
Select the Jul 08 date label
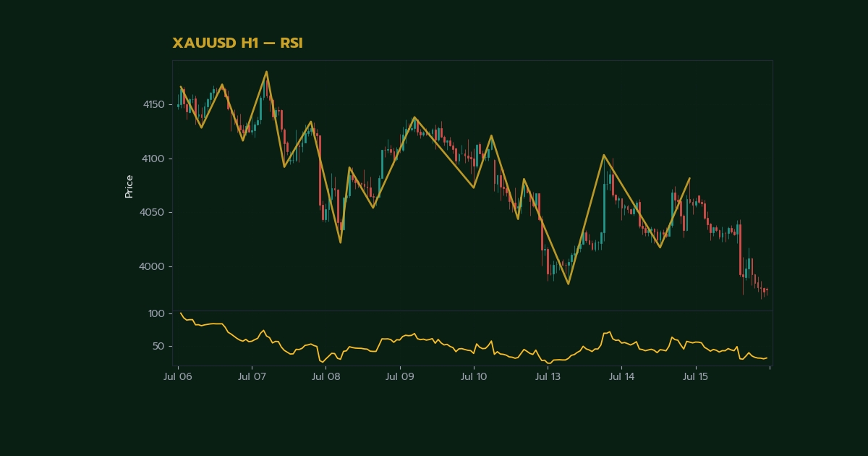326,377
